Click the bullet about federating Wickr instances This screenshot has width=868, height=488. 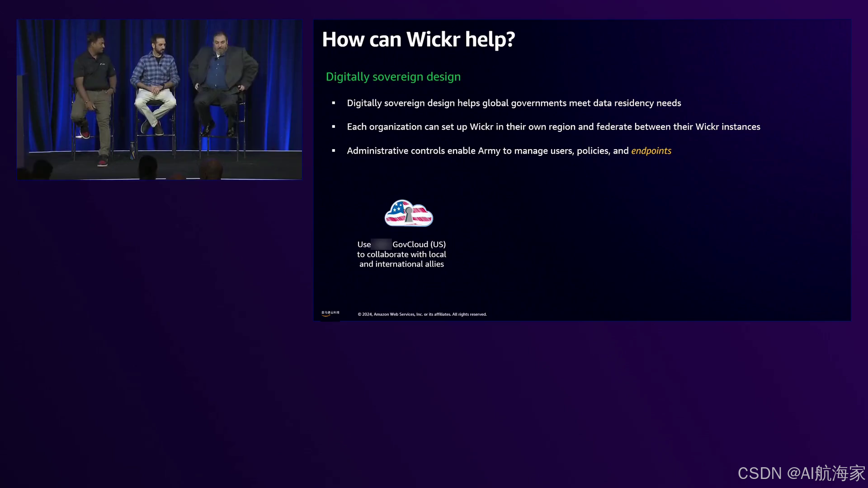point(553,127)
